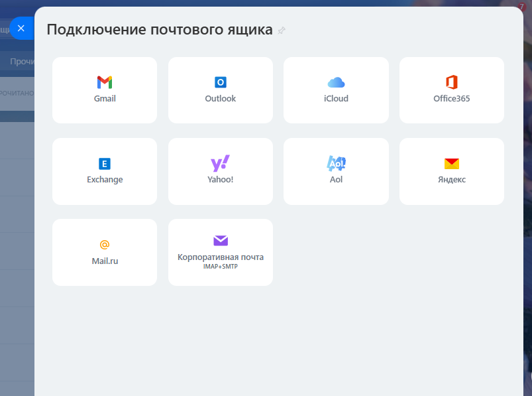Pick the Office365 mail option
This screenshot has height=396, width=532.
(452, 90)
